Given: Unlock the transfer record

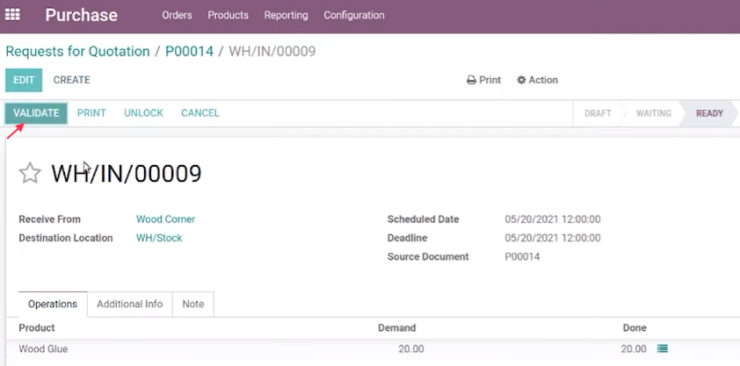Looking at the screenshot, I should click(143, 113).
